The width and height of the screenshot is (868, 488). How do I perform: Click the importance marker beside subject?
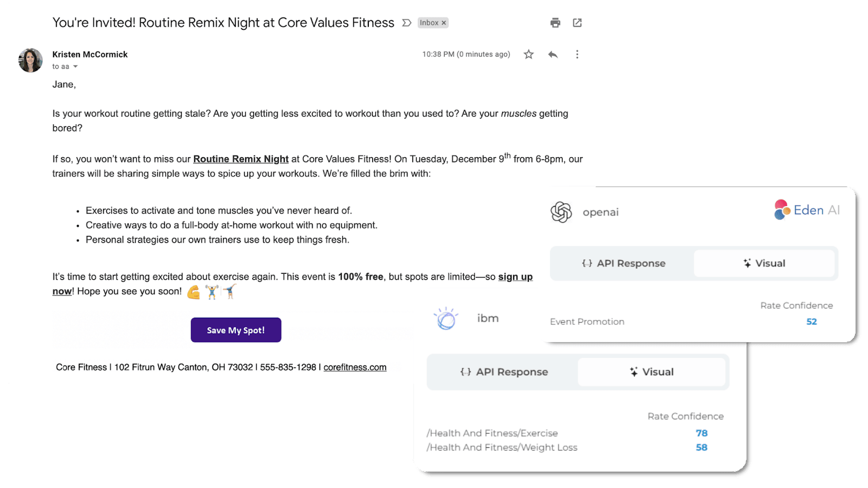click(x=406, y=23)
